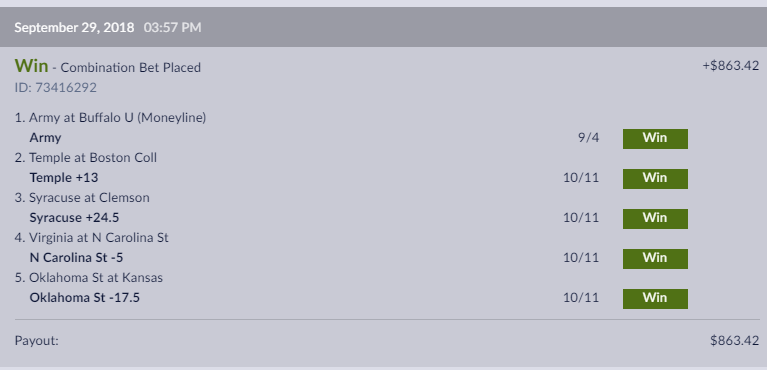Select the bet ID 73416292
The width and height of the screenshot is (767, 370).
point(56,88)
